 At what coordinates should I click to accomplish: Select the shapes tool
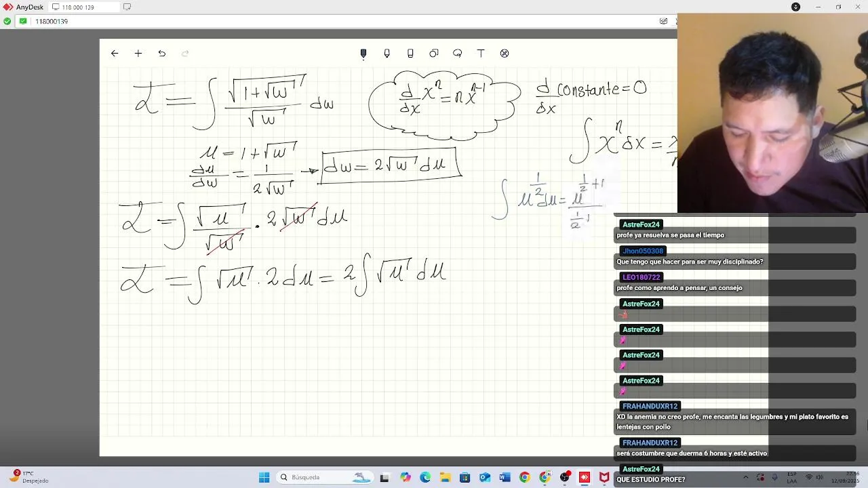434,54
